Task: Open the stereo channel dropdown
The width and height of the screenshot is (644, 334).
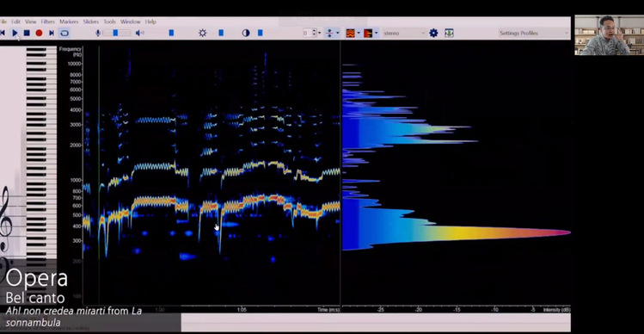Action: click(404, 33)
